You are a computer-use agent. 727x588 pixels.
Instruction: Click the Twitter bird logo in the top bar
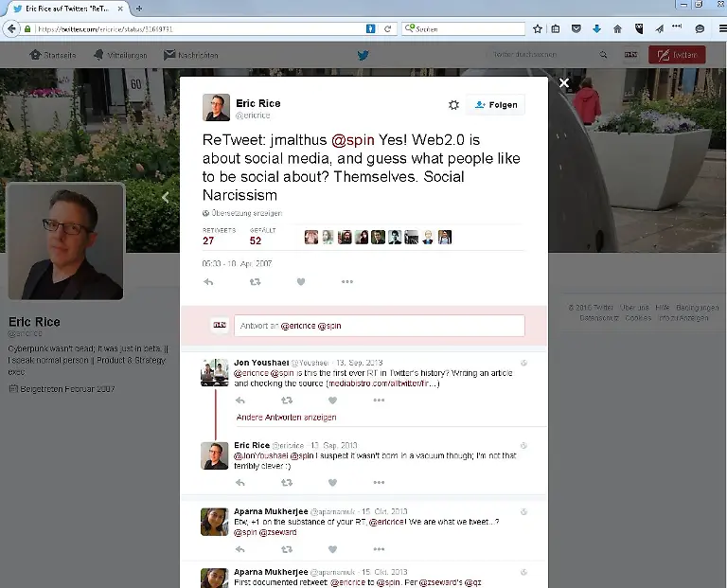[x=363, y=55]
